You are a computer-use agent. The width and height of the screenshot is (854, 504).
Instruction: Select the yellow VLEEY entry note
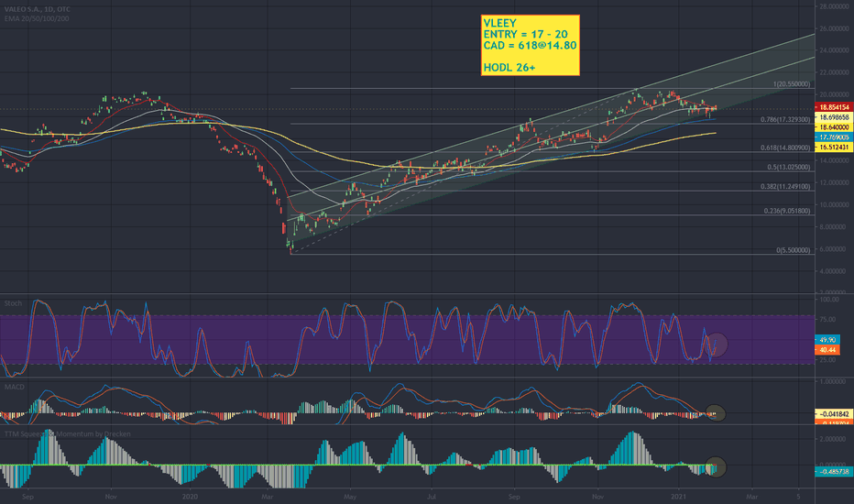coord(530,45)
